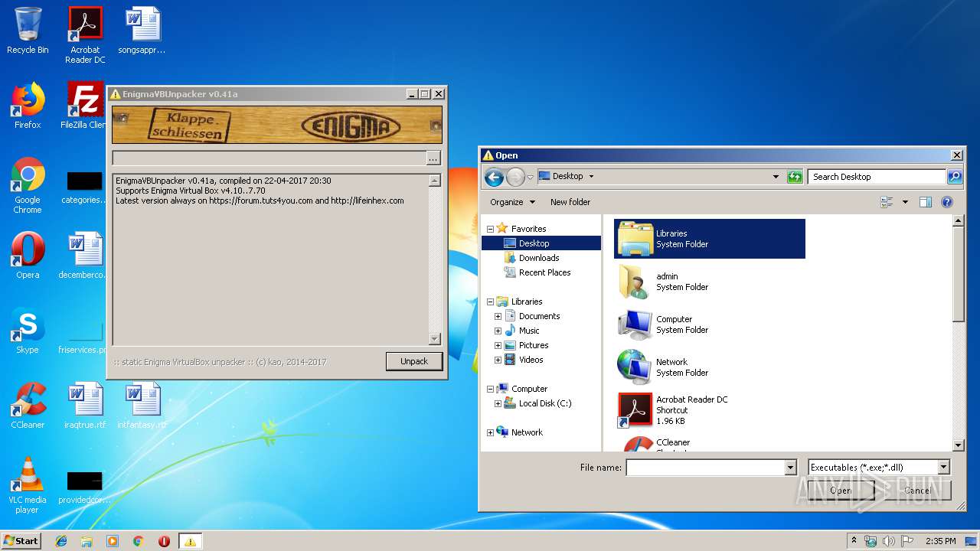This screenshot has width=980, height=551.
Task: Select the intfantasy.rtf desktop file
Action: coord(142,406)
